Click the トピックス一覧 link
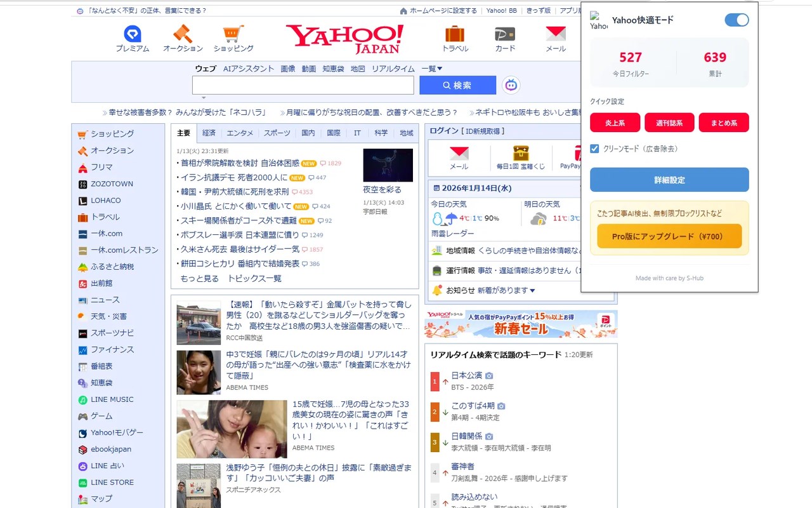 [x=254, y=279]
